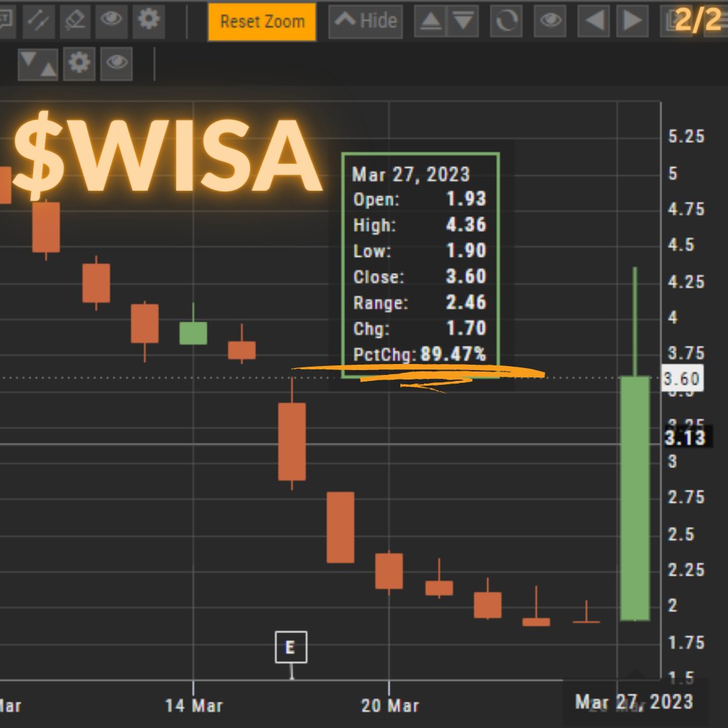Go to next chart with right arrow
Screen dimensions: 728x728
632,21
